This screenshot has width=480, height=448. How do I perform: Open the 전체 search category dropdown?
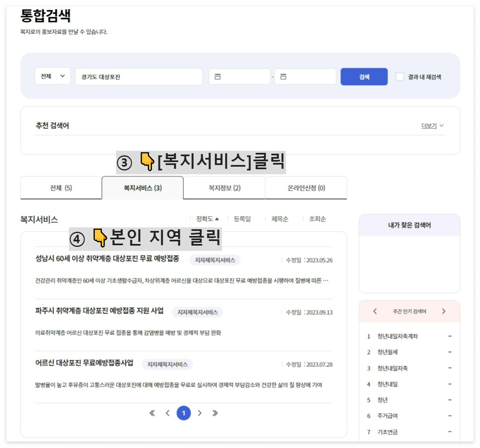point(52,76)
